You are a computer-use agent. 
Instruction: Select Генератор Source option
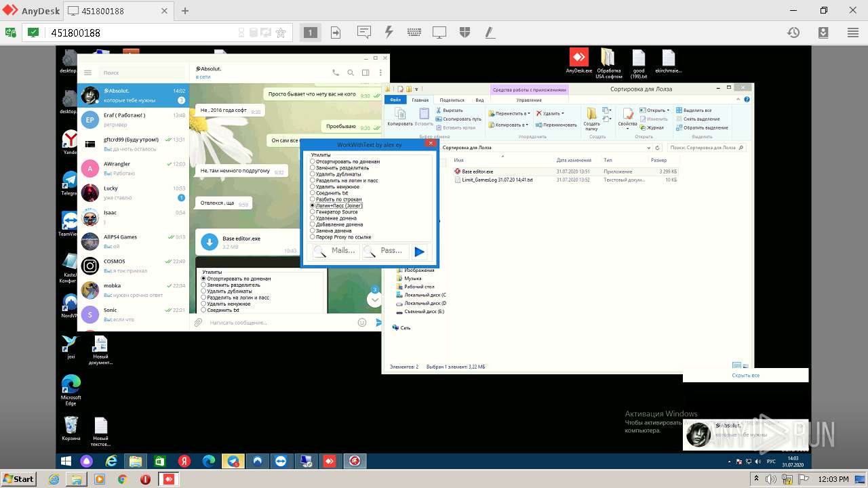pos(334,212)
